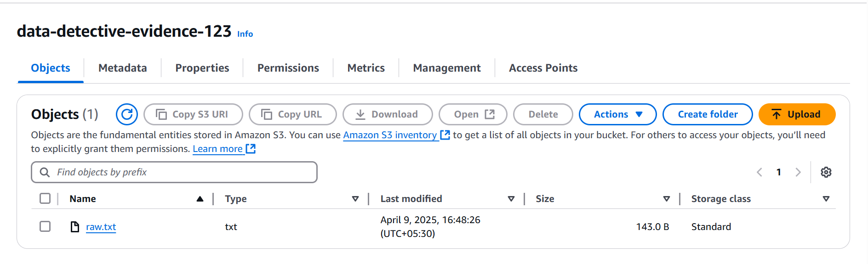Image resolution: width=868 pixels, height=264 pixels.
Task: Click the Upload button with the arrow icon
Action: tap(797, 114)
